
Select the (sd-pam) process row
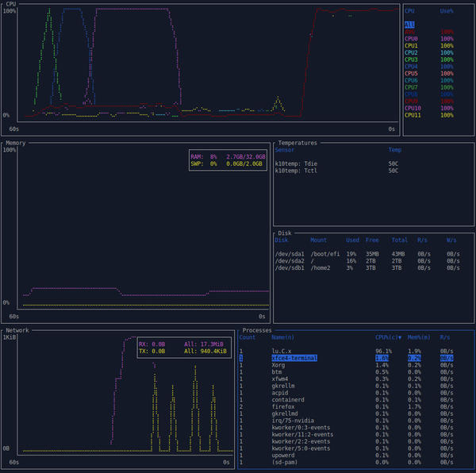346,463
